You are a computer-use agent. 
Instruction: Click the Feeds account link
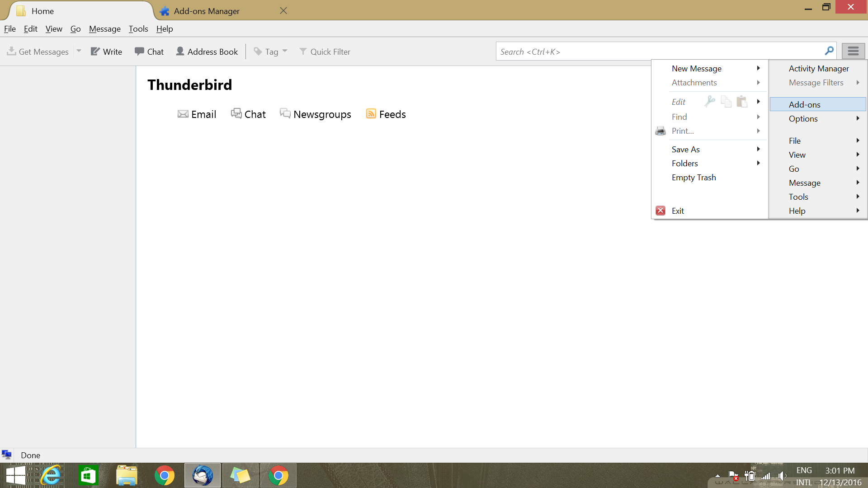pos(386,114)
